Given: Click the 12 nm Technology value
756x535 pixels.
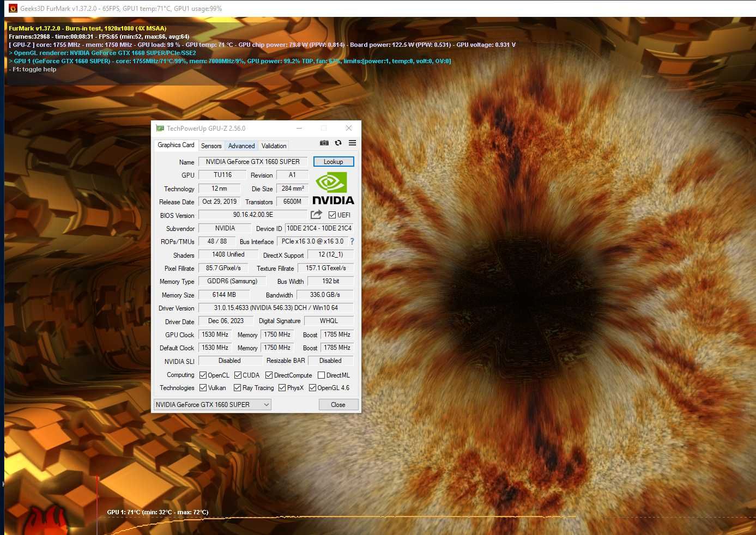Looking at the screenshot, I should click(x=220, y=189).
